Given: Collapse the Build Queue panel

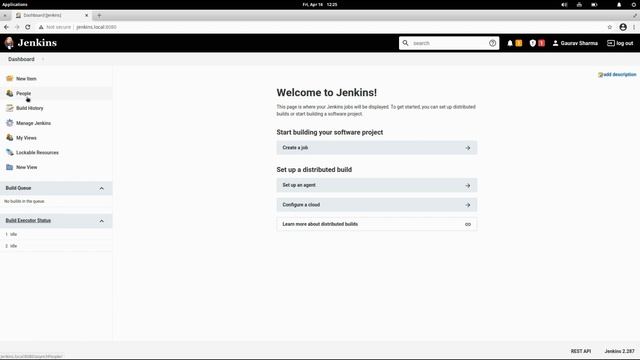Looking at the screenshot, I should [x=102, y=188].
